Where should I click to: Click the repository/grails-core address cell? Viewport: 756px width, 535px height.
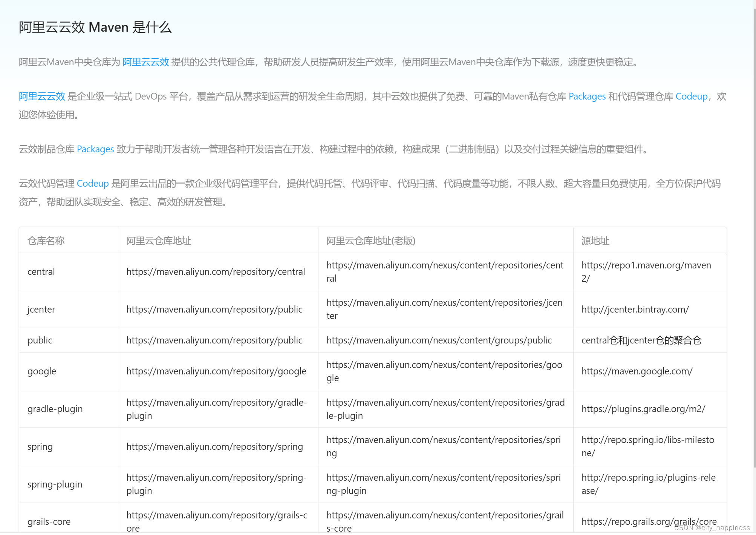point(217,522)
